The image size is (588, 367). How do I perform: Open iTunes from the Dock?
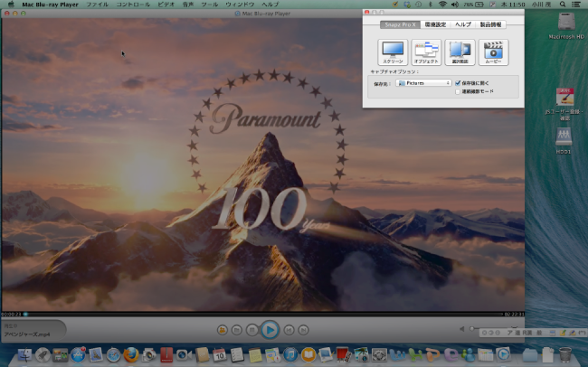click(x=290, y=354)
